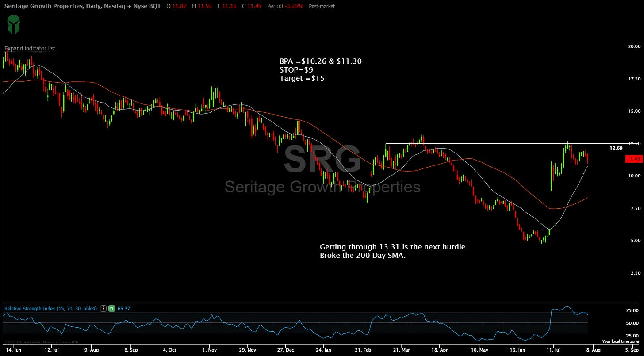The image size is (644, 356).
Task: Click the 2.50 price axis label
Action: point(635,273)
